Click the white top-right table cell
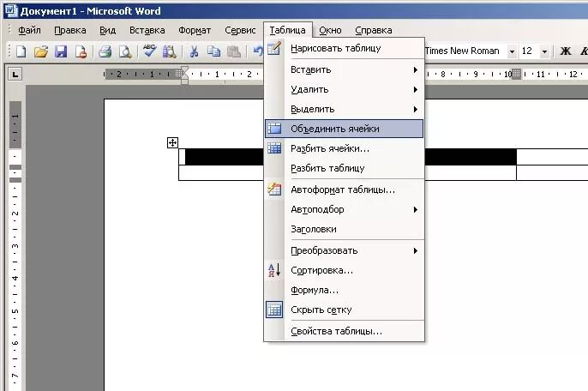The image size is (588, 391). pos(552,157)
